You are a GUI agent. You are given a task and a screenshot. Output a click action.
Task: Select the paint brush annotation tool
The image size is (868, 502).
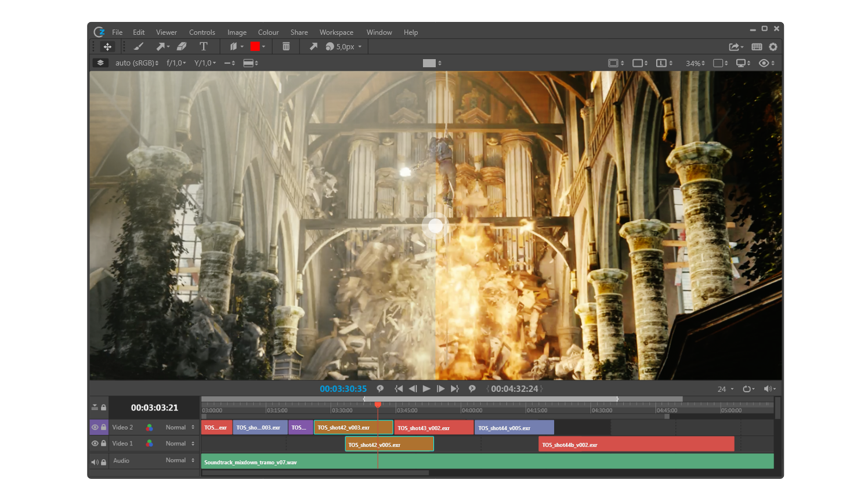[x=139, y=46]
